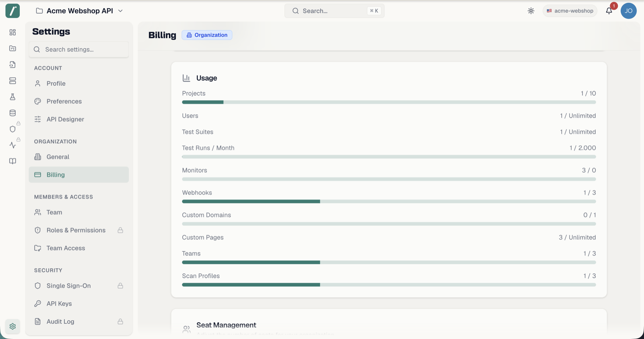The width and height of the screenshot is (644, 339).
Task: Click the lock icon beside Single Sign-On
Action: (x=120, y=286)
